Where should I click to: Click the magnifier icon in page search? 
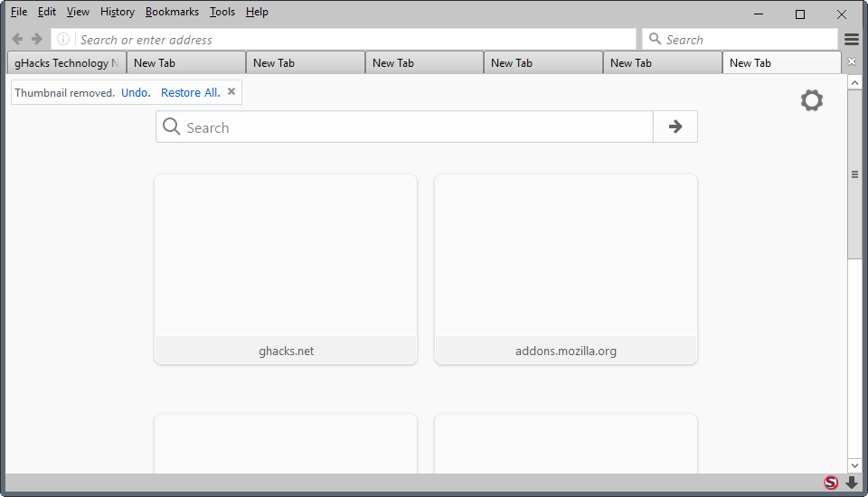point(172,127)
